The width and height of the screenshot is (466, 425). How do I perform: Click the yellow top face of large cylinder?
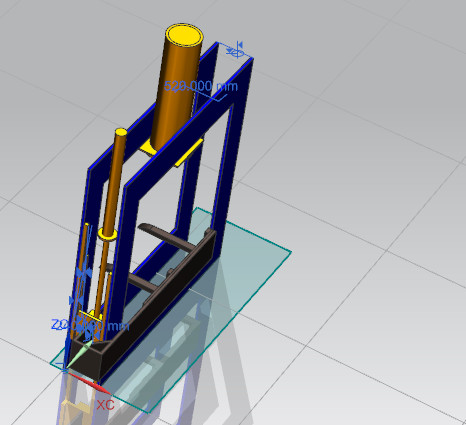(x=184, y=35)
